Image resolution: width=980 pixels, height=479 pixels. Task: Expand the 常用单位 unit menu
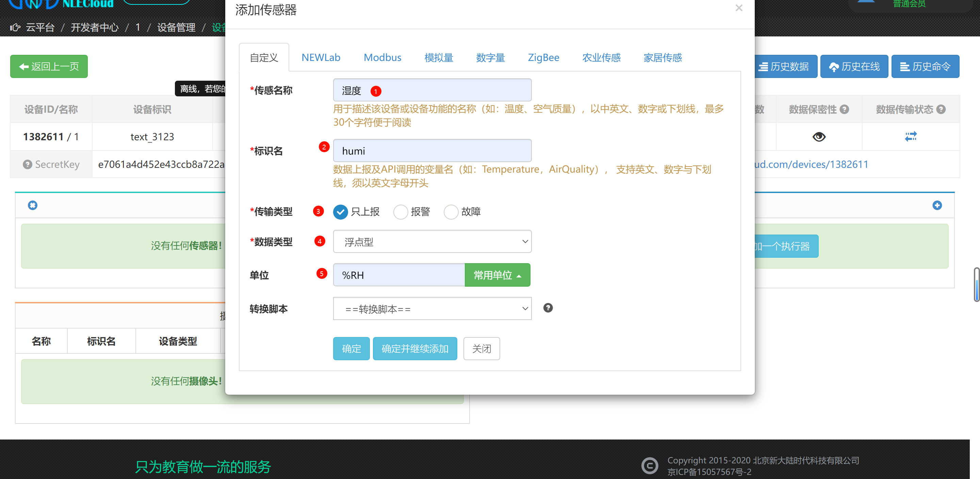[x=497, y=275]
